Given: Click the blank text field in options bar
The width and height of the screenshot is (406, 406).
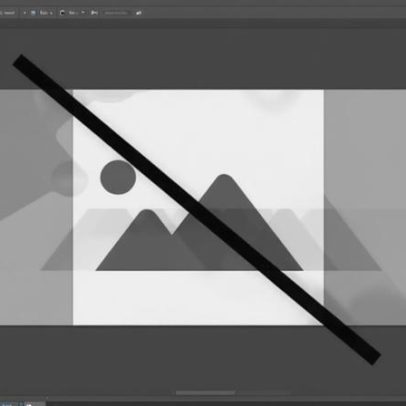Looking at the screenshot, I should (116, 13).
